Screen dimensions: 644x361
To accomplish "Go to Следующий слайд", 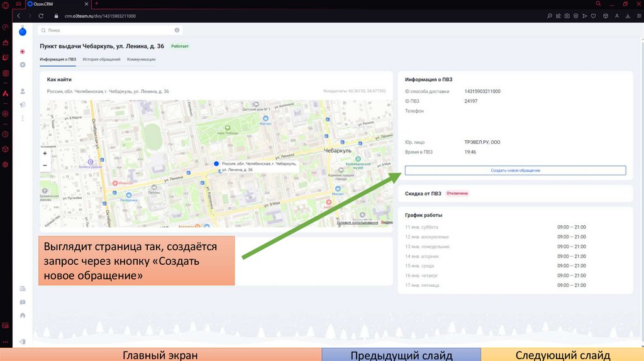I will [x=563, y=355].
